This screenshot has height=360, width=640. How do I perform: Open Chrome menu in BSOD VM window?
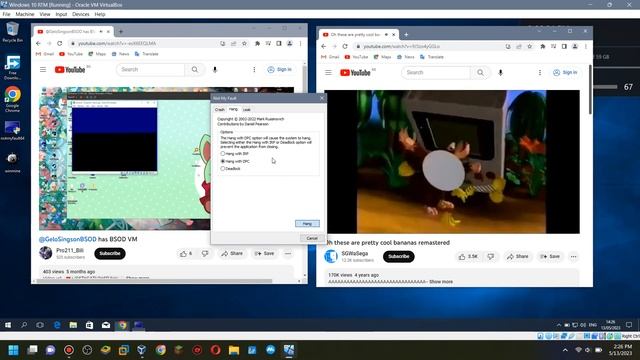[x=300, y=43]
